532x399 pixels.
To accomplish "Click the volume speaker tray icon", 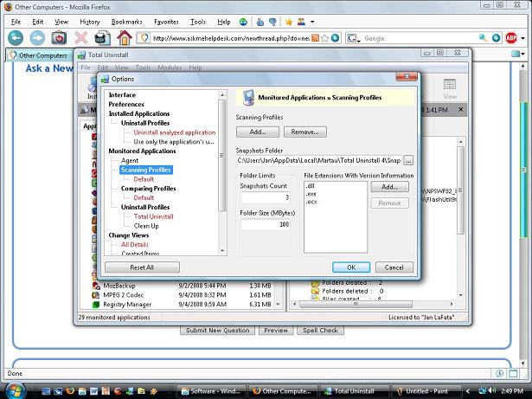I will point(492,391).
